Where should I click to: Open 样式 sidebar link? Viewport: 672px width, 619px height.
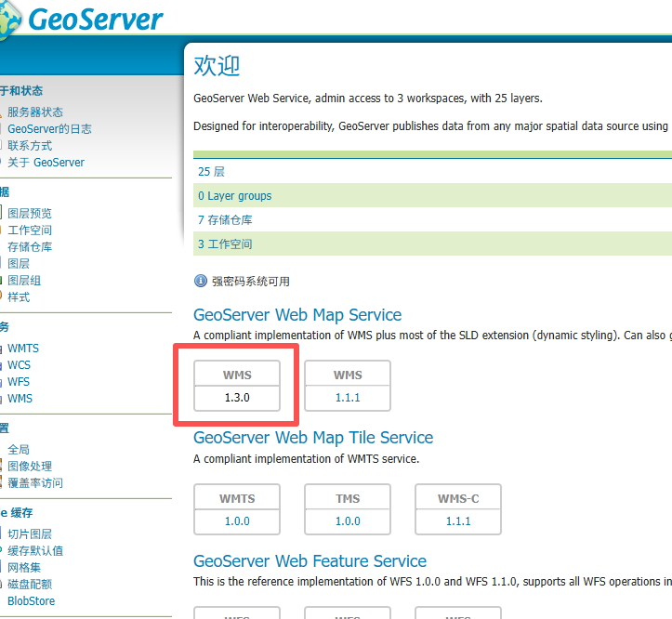coord(19,297)
